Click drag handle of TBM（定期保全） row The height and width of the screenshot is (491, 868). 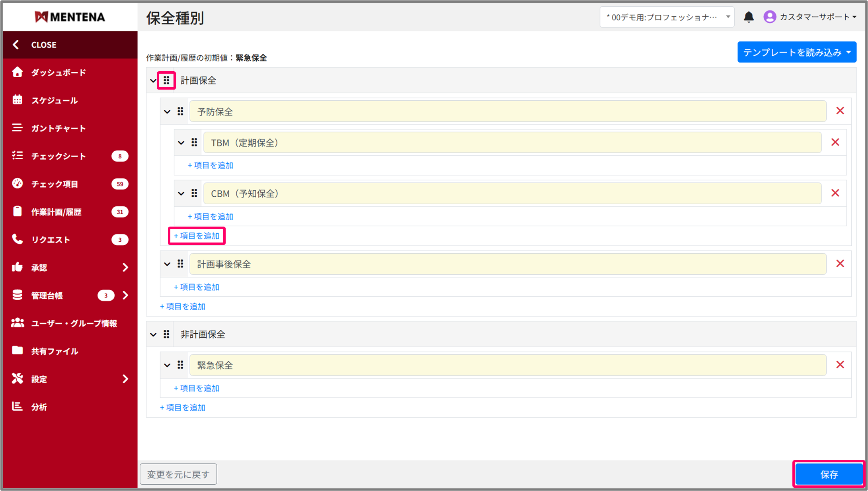(x=194, y=143)
